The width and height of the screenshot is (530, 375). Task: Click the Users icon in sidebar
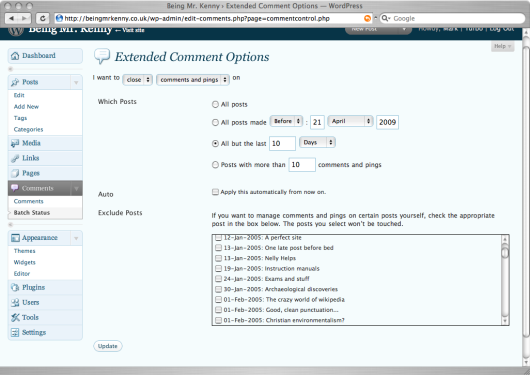tap(15, 302)
